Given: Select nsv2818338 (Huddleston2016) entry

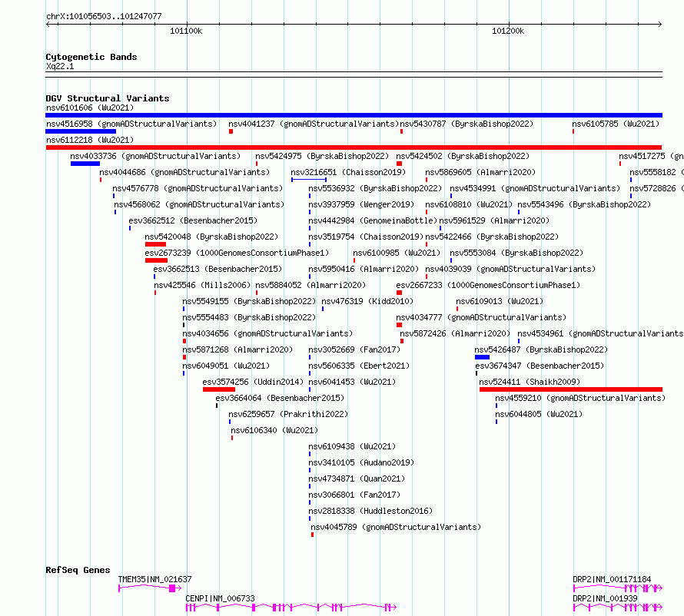Looking at the screenshot, I should click(x=370, y=511).
